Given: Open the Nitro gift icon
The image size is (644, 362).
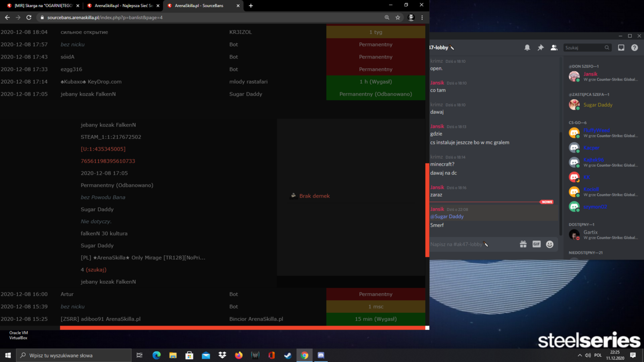Looking at the screenshot, I should pyautogui.click(x=523, y=244).
